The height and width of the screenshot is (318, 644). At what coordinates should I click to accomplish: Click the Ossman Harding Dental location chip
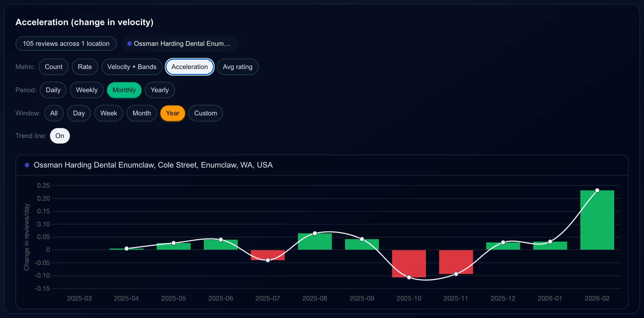180,44
